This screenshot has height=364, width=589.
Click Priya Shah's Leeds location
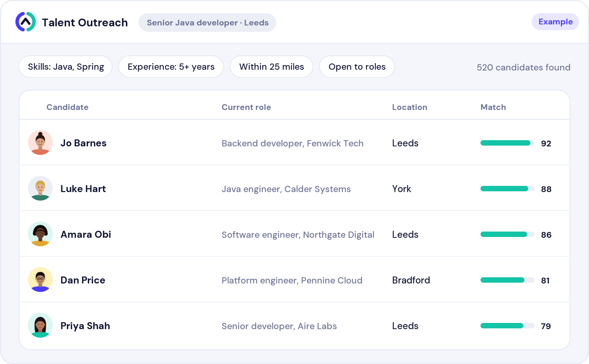click(x=405, y=326)
